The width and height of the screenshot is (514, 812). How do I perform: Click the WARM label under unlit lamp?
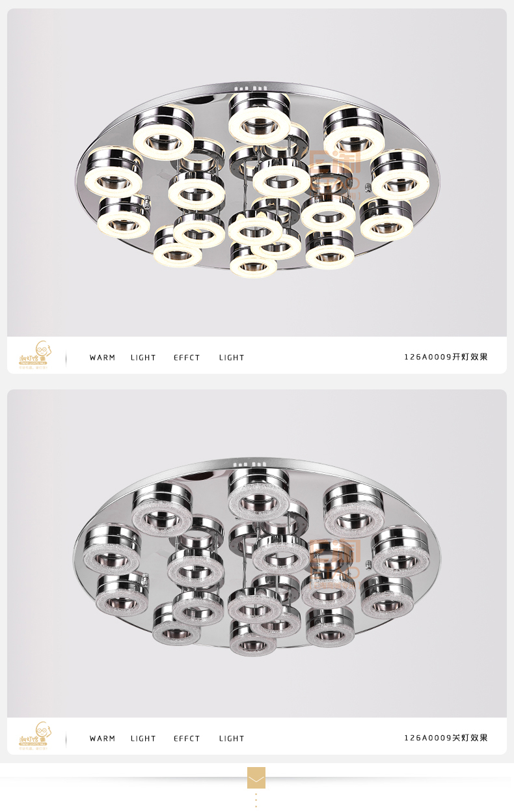click(102, 738)
